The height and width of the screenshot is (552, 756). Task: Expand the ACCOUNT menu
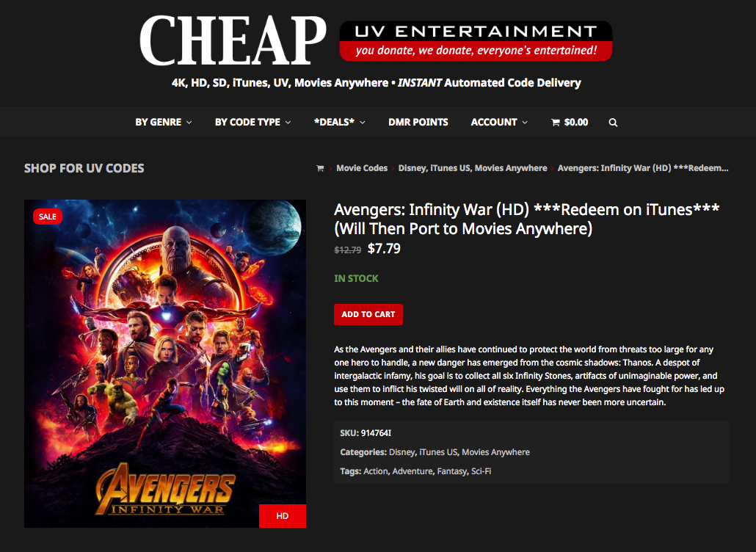pos(499,122)
